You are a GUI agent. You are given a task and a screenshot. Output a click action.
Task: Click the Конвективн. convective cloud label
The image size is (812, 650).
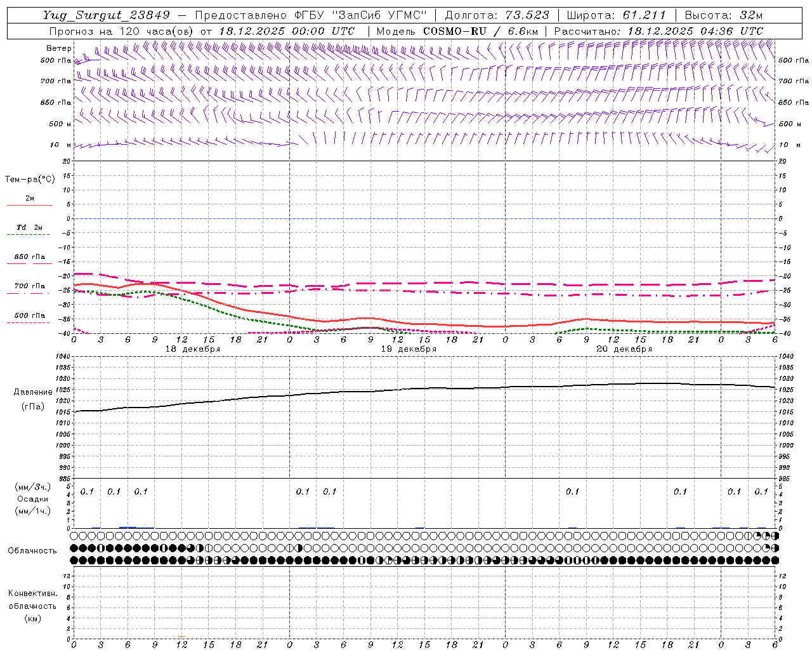[32, 594]
